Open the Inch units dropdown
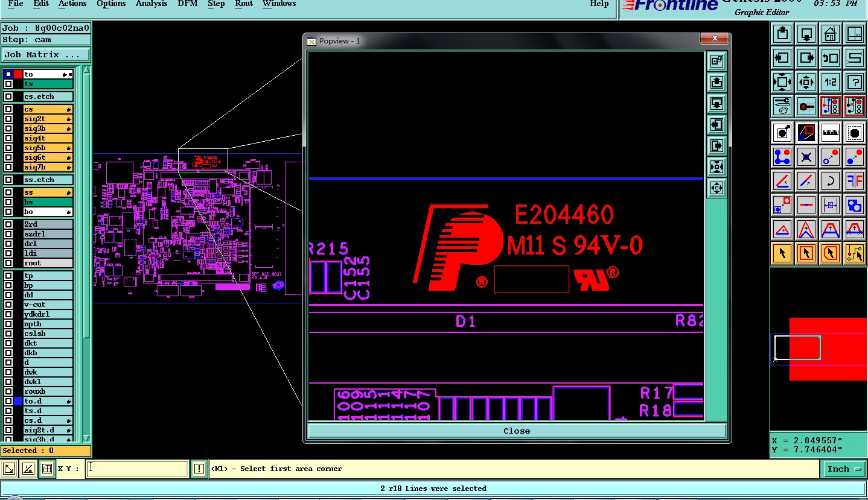 844,469
